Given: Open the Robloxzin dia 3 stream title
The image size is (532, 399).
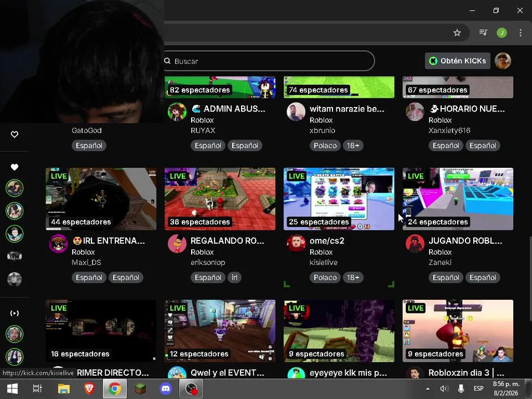Looking at the screenshot, I should [466, 373].
